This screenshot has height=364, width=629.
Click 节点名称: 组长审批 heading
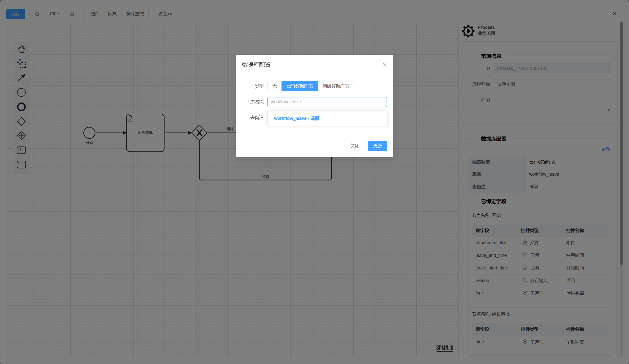[x=491, y=314]
